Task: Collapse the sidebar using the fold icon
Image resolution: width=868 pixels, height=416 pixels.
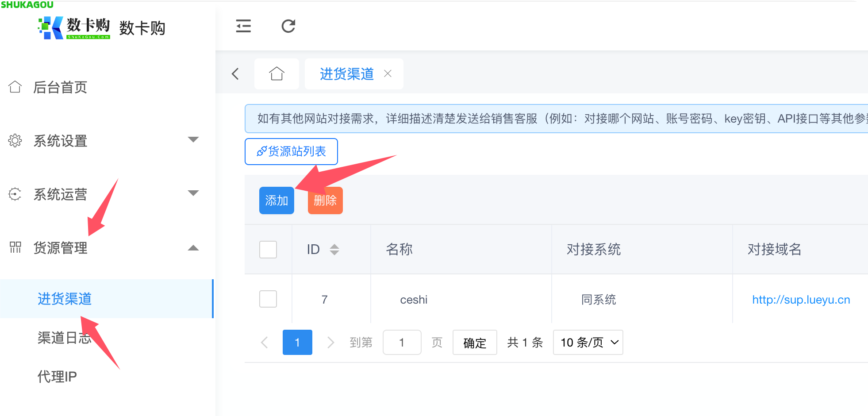Action: click(x=243, y=27)
